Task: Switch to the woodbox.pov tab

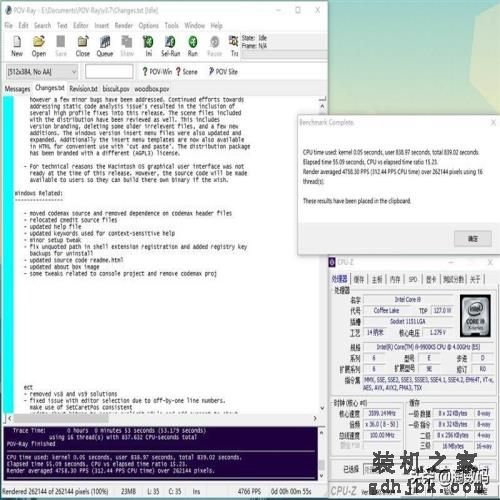Action: [152, 89]
